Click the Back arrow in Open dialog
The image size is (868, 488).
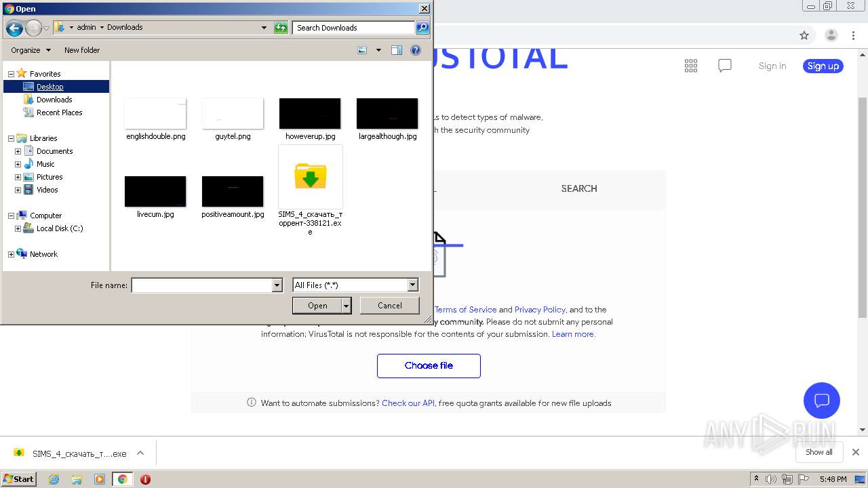pyautogui.click(x=14, y=28)
